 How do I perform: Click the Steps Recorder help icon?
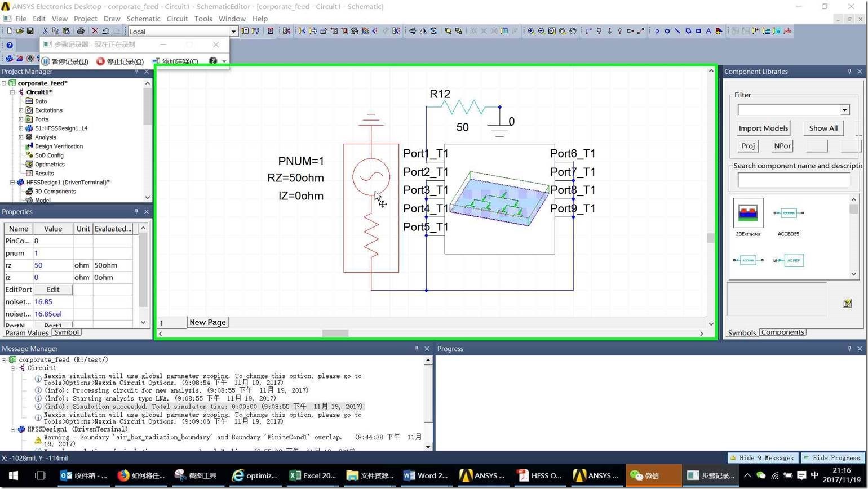click(213, 61)
